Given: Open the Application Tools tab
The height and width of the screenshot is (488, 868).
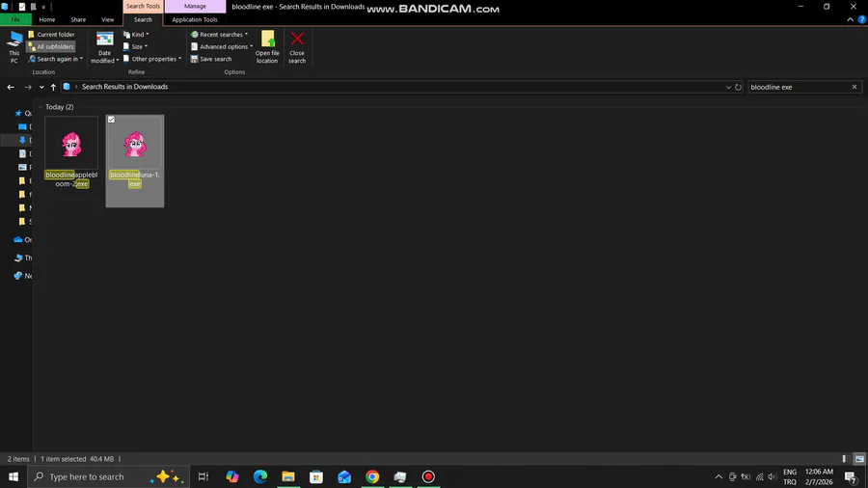Looking at the screenshot, I should tap(194, 19).
